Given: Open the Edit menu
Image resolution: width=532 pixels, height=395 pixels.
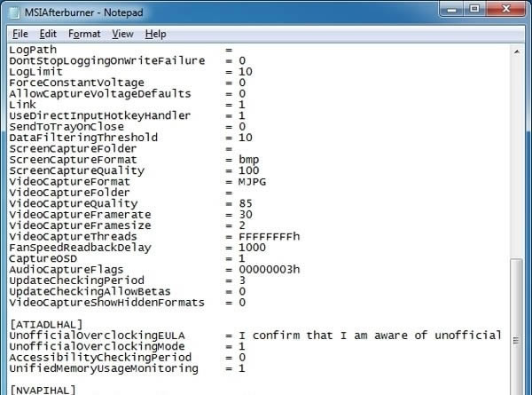Looking at the screenshot, I should [x=48, y=34].
